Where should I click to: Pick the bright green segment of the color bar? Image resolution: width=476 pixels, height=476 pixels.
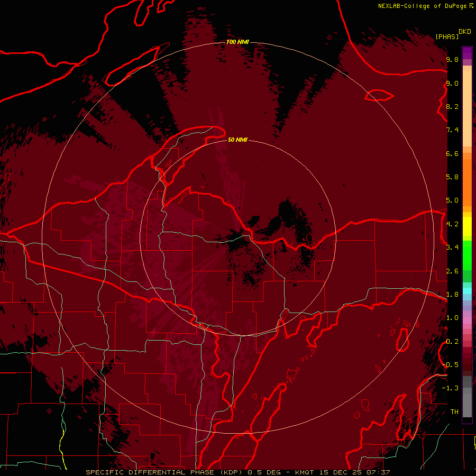(x=467, y=255)
